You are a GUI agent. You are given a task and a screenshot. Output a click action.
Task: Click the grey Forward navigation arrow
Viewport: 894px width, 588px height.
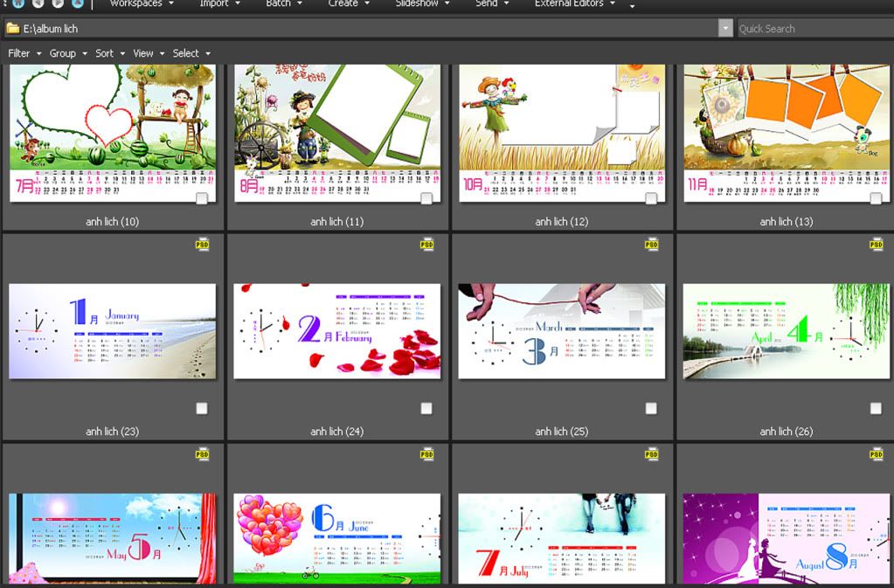click(58, 3)
